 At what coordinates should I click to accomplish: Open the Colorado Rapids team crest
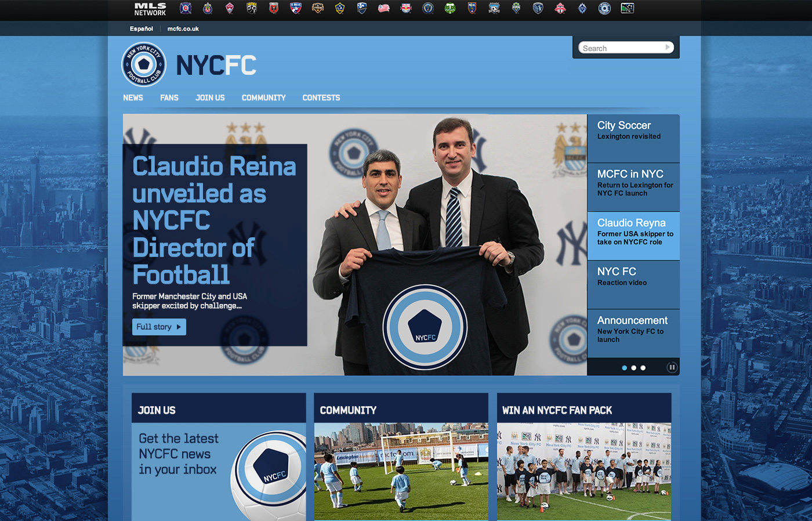230,8
